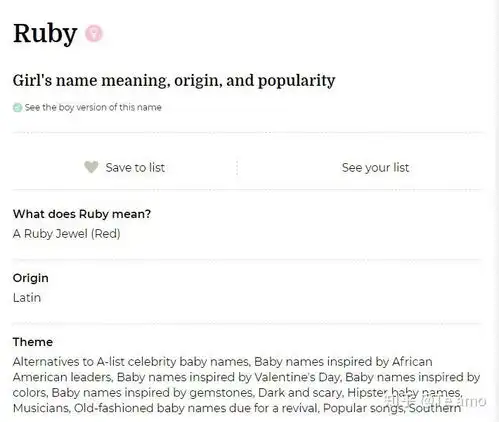Open 'See the boy version of this name'
Screen dimensions: 499x422
tap(93, 107)
